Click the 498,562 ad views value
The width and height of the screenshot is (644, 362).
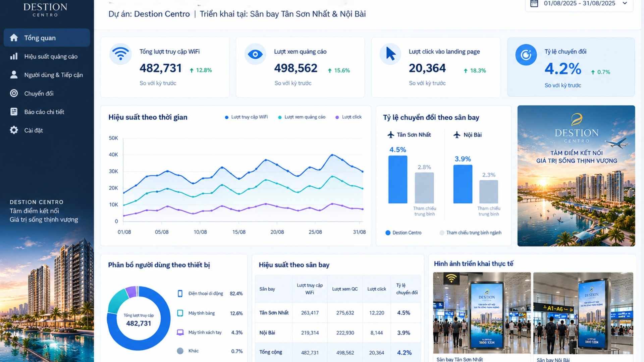tap(296, 68)
